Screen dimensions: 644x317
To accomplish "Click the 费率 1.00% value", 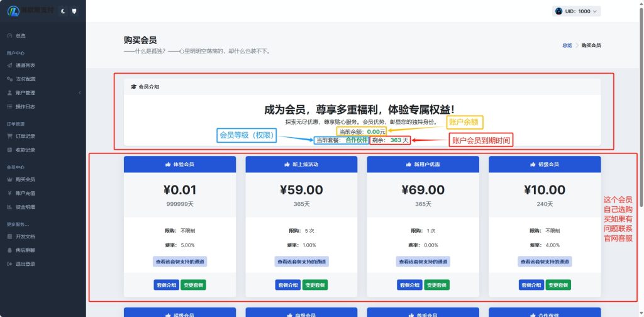I will point(309,245).
